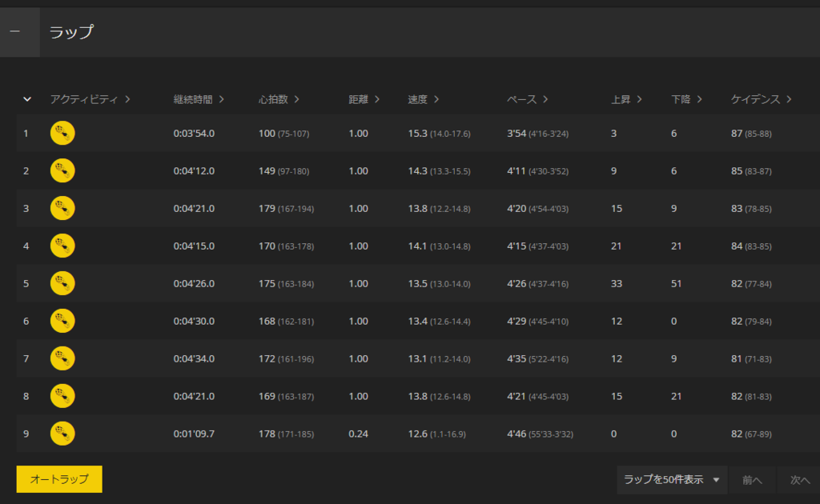Expand the 継続時間 column header

[199, 99]
